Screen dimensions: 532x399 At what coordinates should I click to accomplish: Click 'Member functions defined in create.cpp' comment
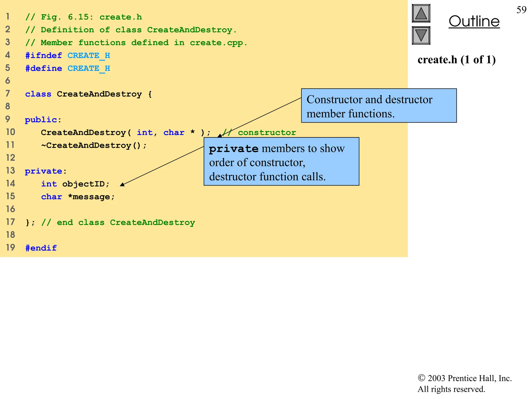[x=136, y=43]
